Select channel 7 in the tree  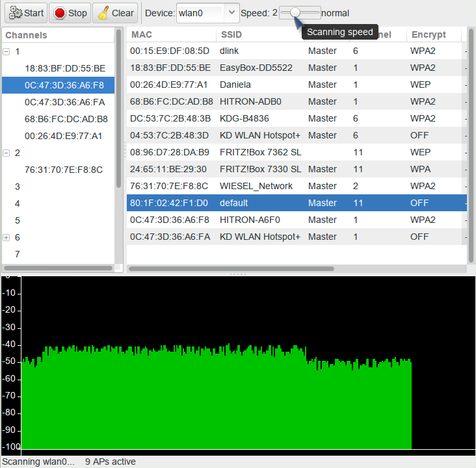[18, 254]
